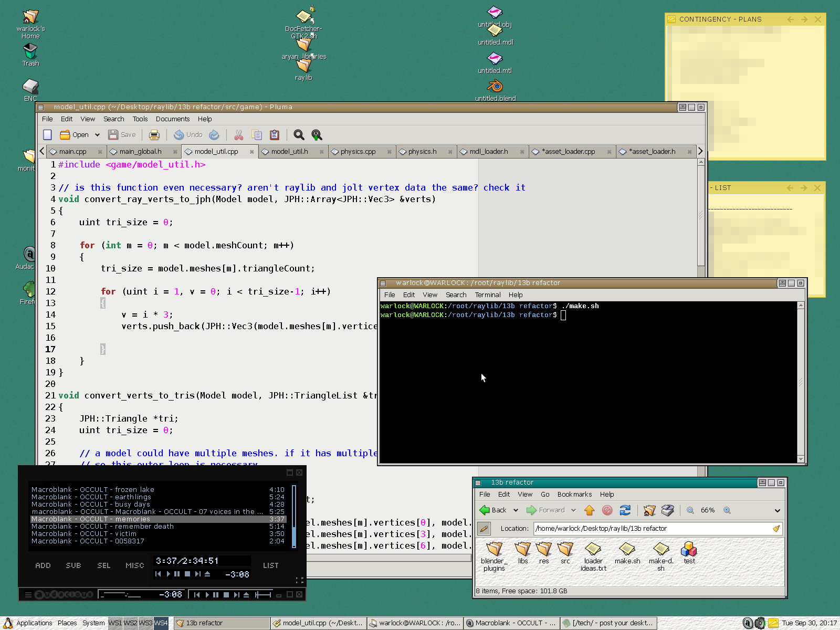The height and width of the screenshot is (630, 840).
Task: Pause playback in Audacious playlist controls
Action: coord(177,574)
